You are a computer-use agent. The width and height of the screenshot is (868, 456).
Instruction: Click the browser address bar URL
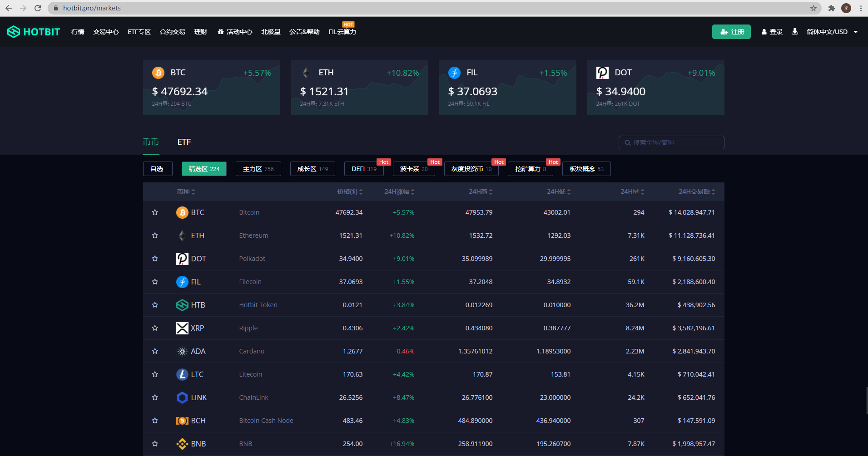click(x=92, y=8)
